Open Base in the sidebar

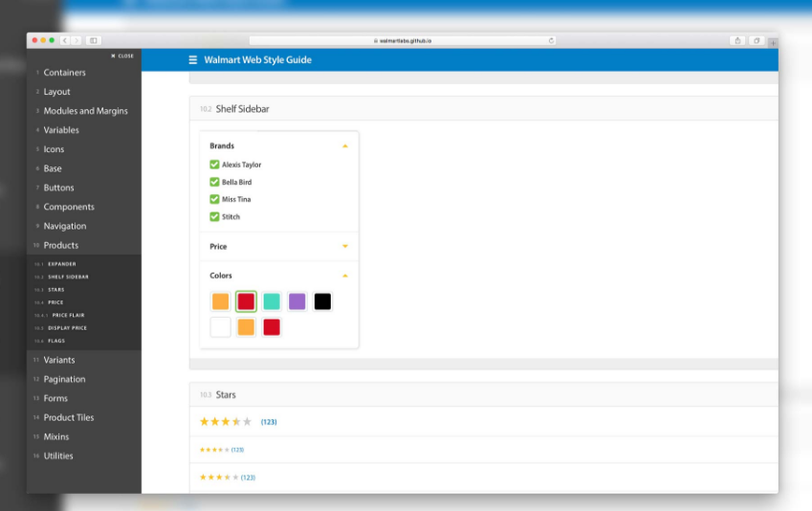click(x=53, y=168)
